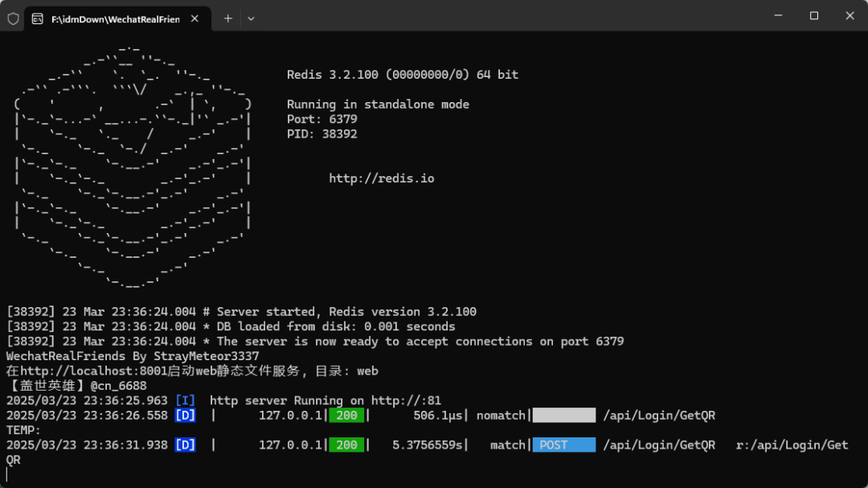The image size is (868, 488).
Task: Click the green 200 status at 23:36:31
Action: (346, 445)
